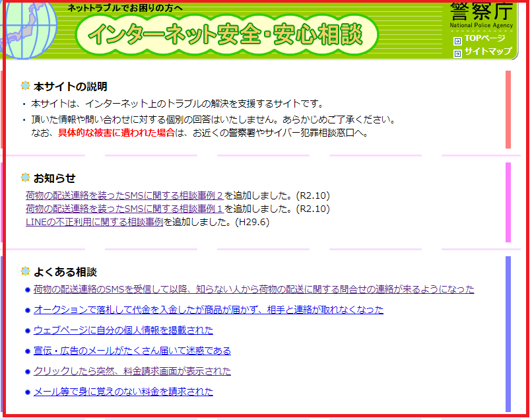Click the インターネット安全・安心相談 title banner
This screenshot has height=420, width=530.
226,34
